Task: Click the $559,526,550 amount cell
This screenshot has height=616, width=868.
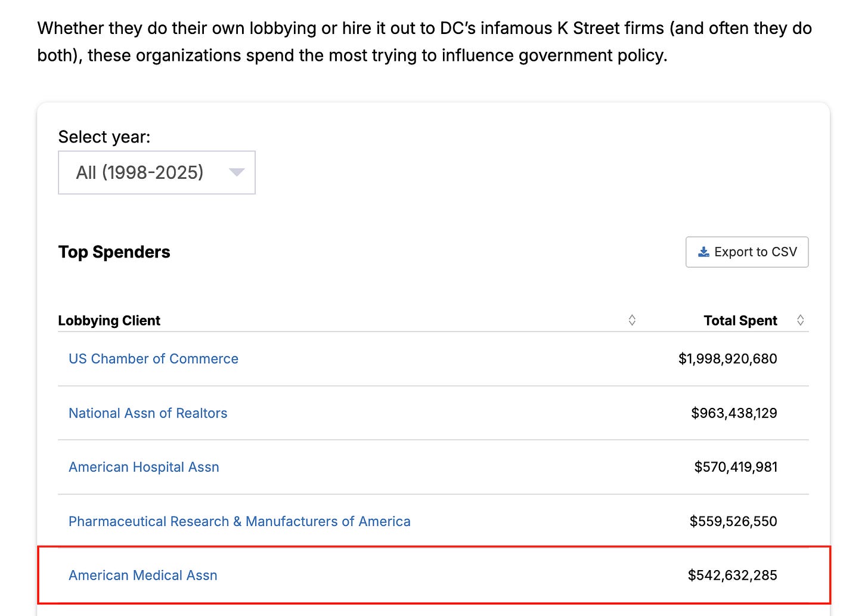Action: pos(733,521)
